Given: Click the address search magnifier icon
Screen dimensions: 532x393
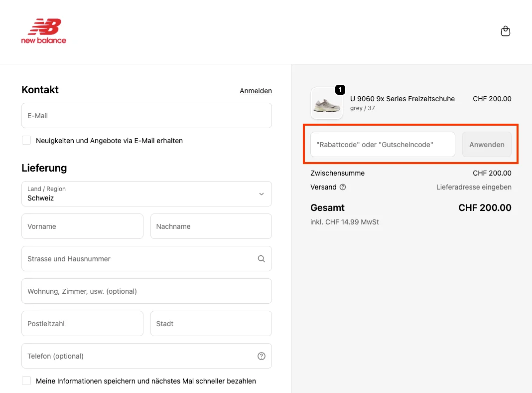Looking at the screenshot, I should pos(262,259).
